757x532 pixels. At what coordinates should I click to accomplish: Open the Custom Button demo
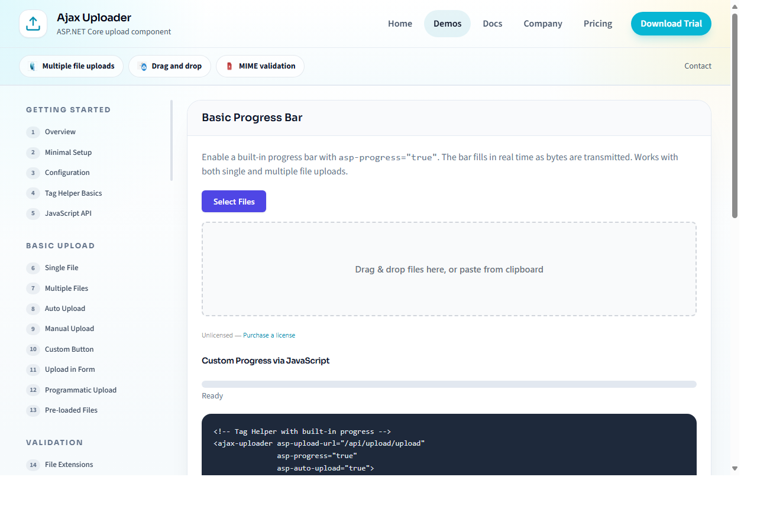pyautogui.click(x=69, y=349)
